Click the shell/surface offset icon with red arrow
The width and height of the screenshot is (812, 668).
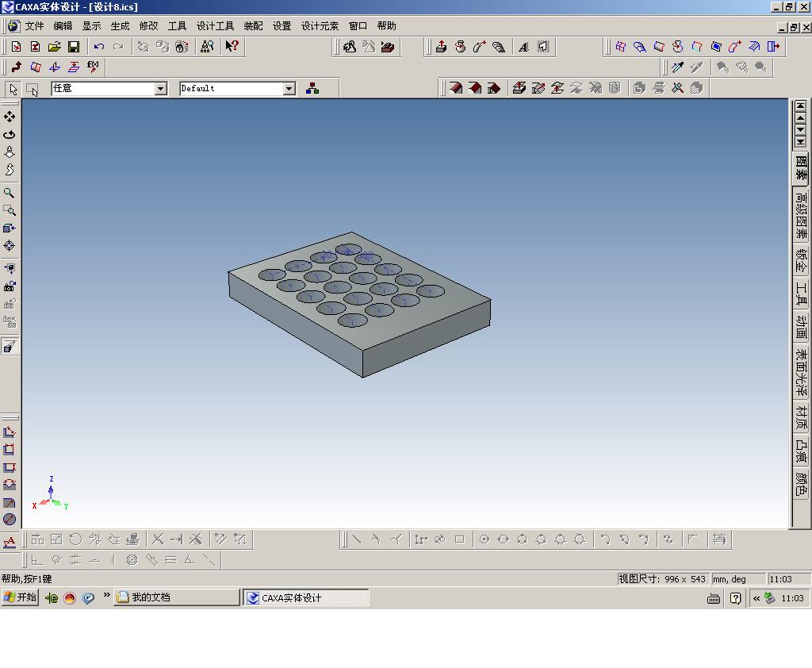pos(519,88)
